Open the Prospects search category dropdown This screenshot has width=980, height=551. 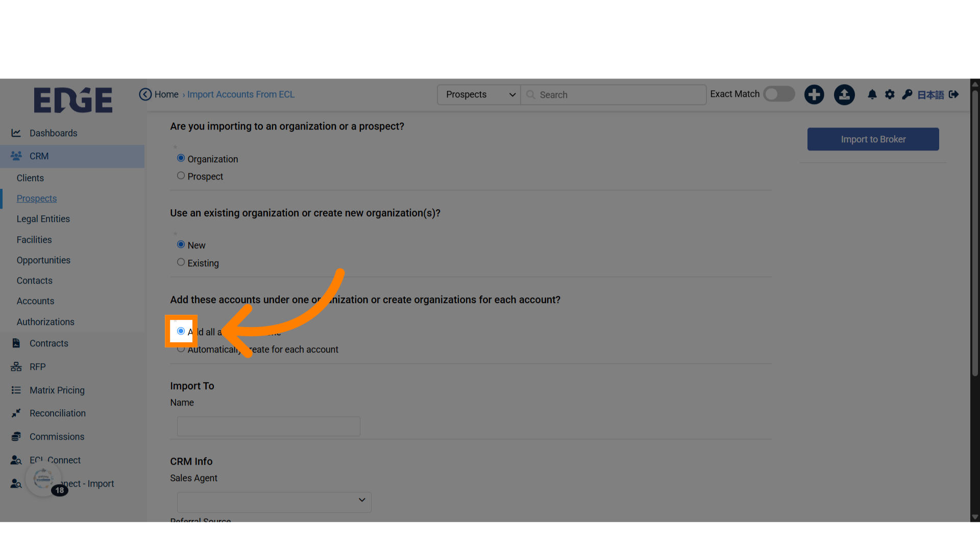[479, 95]
